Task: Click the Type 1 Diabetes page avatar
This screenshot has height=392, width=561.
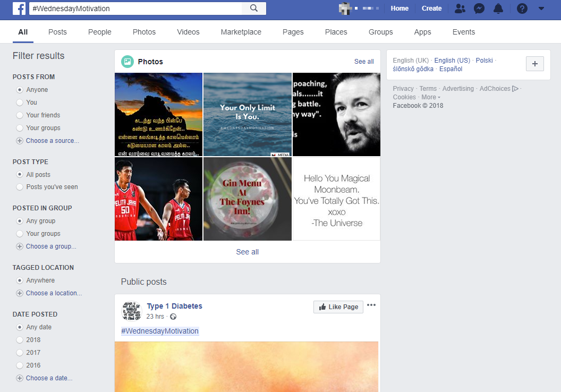Action: tap(132, 311)
